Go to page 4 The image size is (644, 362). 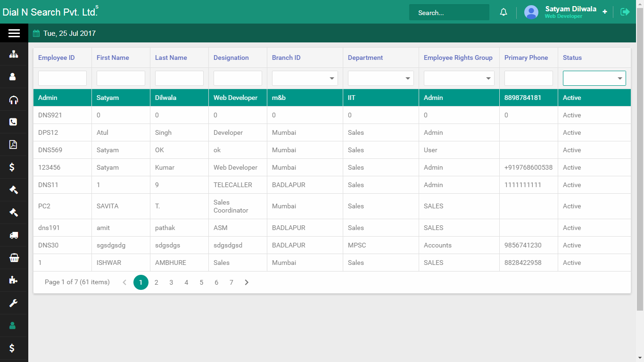(186, 282)
